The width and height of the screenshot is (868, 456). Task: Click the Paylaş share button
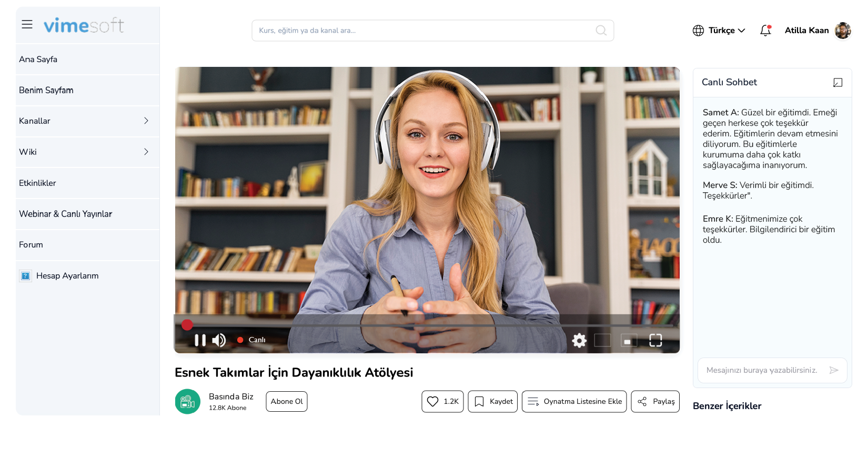coord(655,401)
